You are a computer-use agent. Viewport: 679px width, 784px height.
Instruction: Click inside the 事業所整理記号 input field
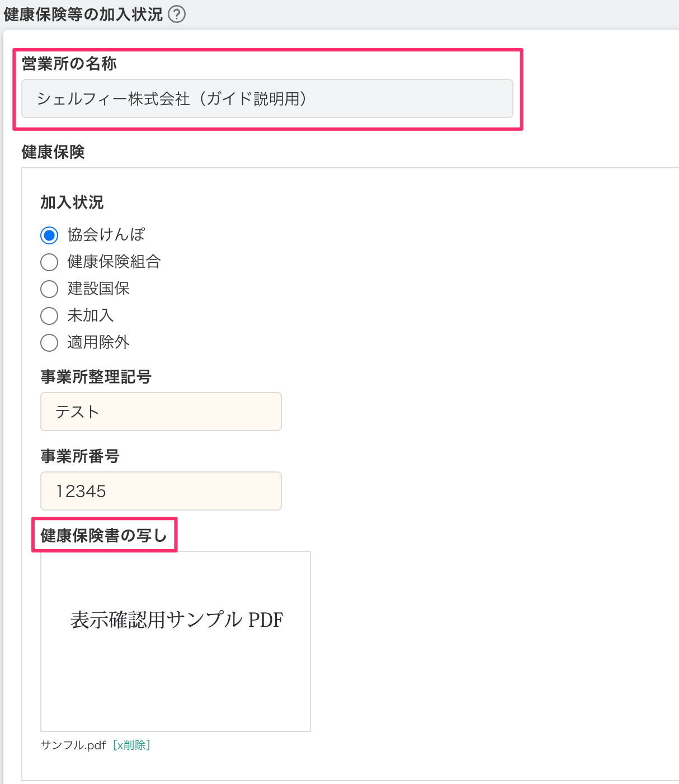161,412
